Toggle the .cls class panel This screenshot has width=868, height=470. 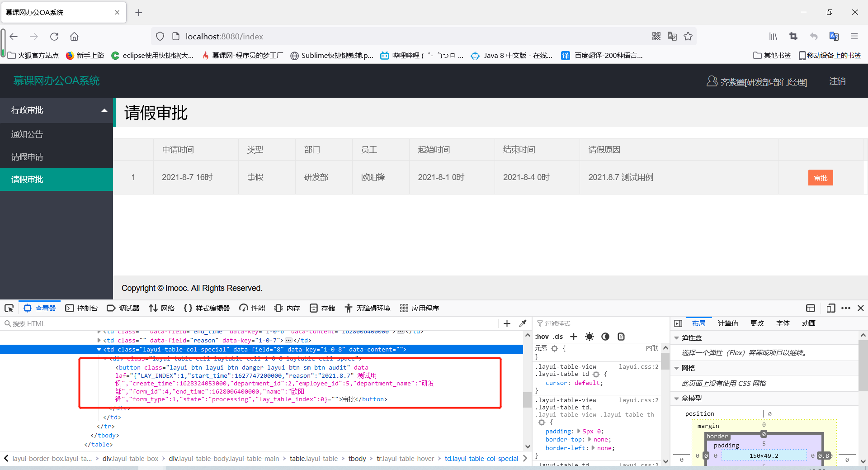[x=558, y=337]
